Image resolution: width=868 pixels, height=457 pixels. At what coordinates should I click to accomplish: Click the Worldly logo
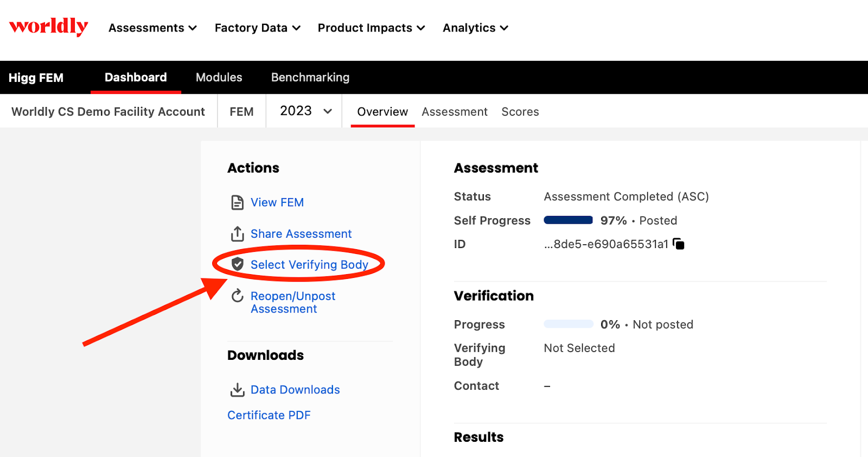49,27
